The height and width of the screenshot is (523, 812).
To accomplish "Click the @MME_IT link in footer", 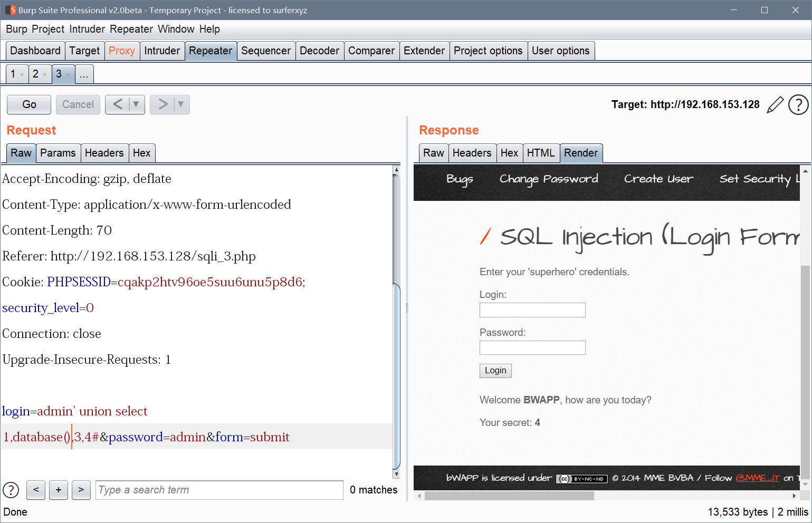I will tap(757, 478).
